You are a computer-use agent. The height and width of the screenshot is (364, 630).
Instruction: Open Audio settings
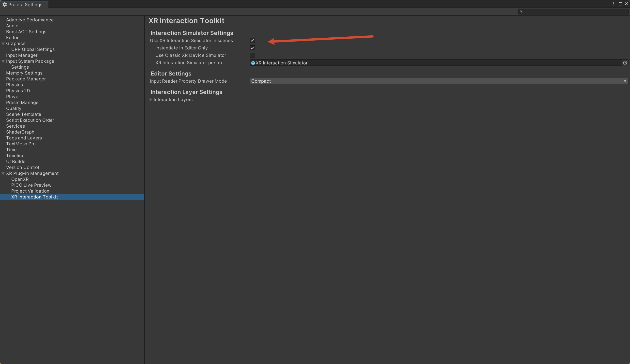(x=12, y=26)
